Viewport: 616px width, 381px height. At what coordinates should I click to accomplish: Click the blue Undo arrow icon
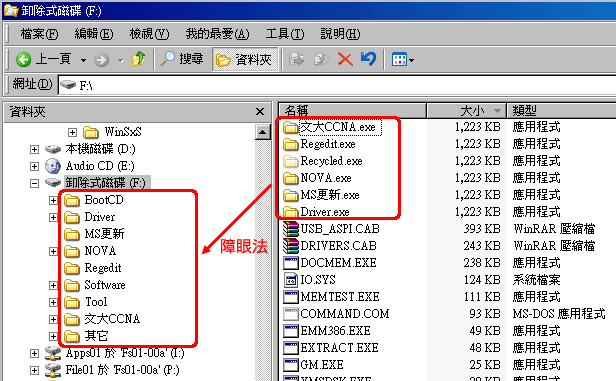pyautogui.click(x=368, y=59)
